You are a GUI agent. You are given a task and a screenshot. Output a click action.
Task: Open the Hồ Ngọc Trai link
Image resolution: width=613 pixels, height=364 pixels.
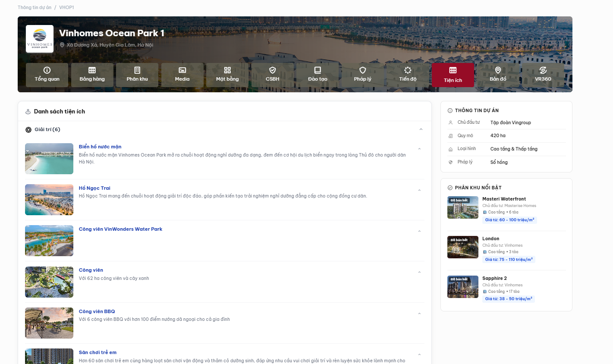(x=94, y=188)
